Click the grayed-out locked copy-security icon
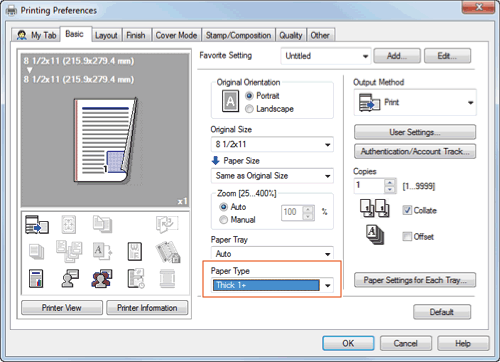The height and width of the screenshot is (362, 500). [168, 252]
